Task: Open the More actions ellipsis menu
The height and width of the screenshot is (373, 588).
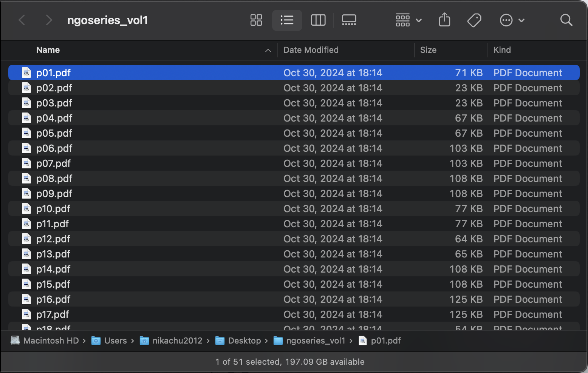Action: tap(511, 20)
